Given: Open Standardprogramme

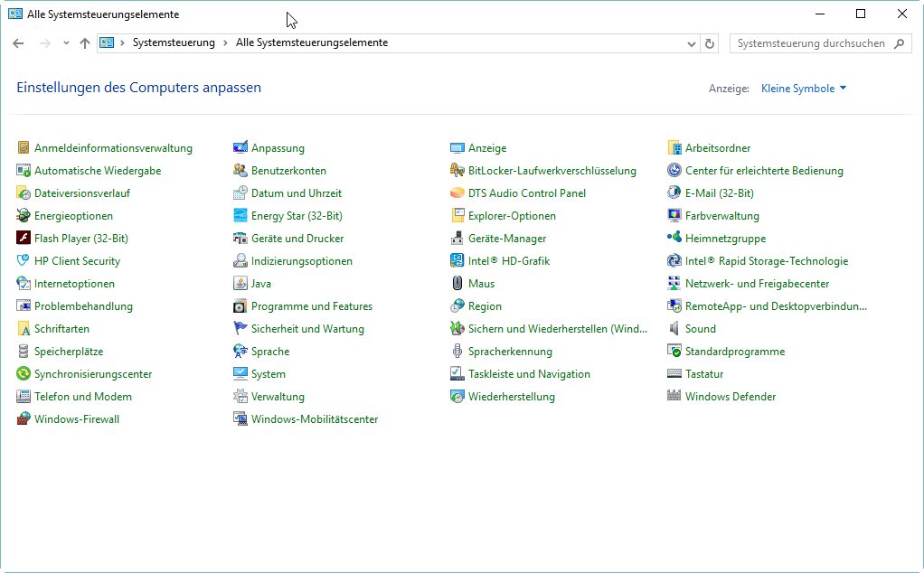Looking at the screenshot, I should point(735,352).
